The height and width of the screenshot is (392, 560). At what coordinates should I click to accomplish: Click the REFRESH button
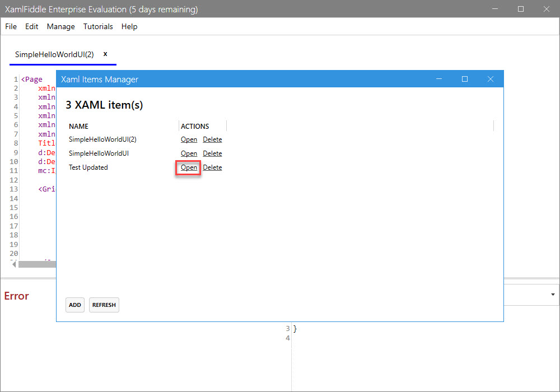click(x=104, y=305)
